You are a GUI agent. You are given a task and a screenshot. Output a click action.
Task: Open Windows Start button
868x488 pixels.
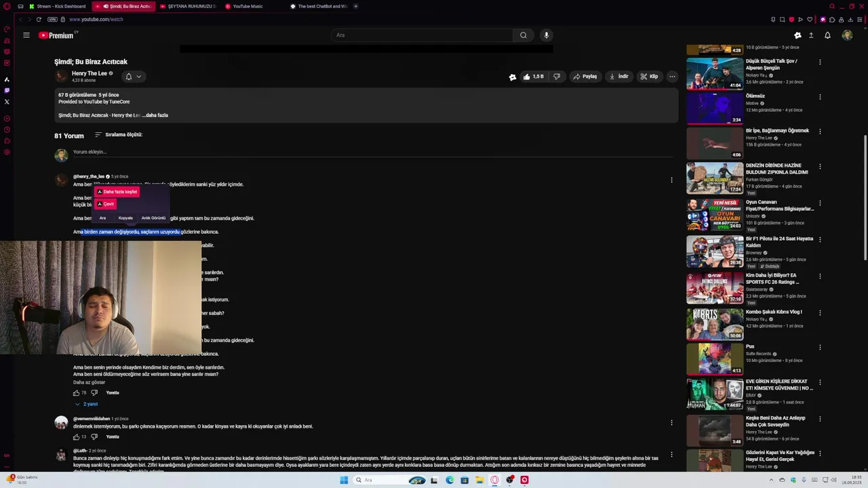pyautogui.click(x=344, y=480)
